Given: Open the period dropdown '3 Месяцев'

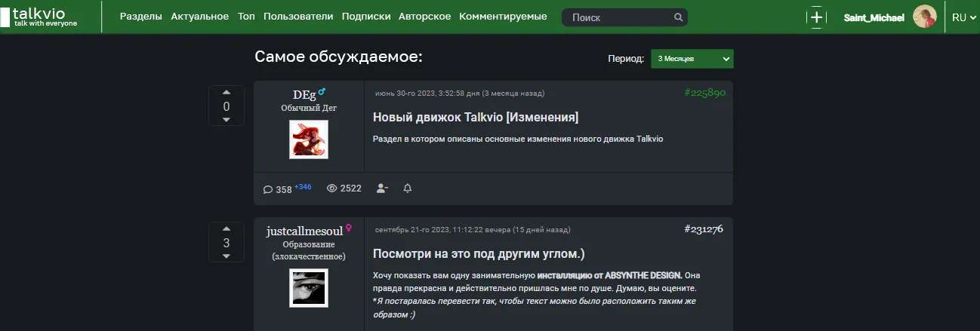Looking at the screenshot, I should pos(692,59).
